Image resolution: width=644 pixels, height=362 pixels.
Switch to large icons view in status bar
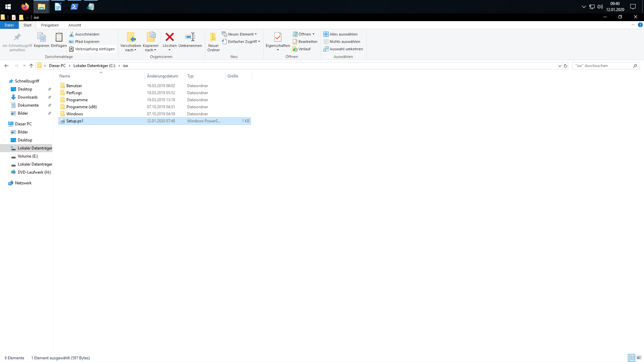tap(639, 358)
